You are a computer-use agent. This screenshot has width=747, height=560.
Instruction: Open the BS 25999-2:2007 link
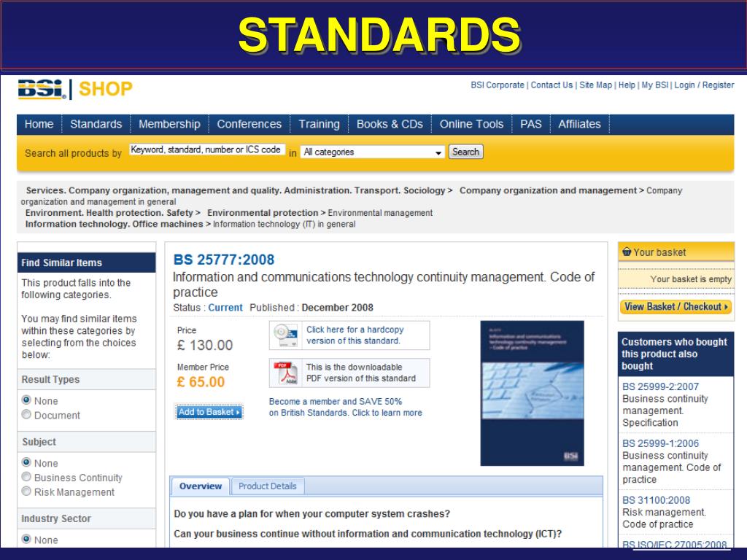tap(660, 386)
